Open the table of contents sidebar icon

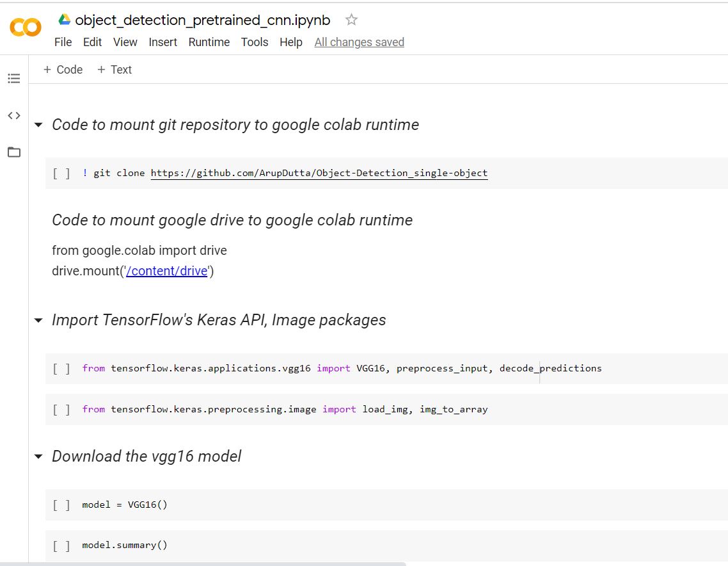click(x=14, y=79)
